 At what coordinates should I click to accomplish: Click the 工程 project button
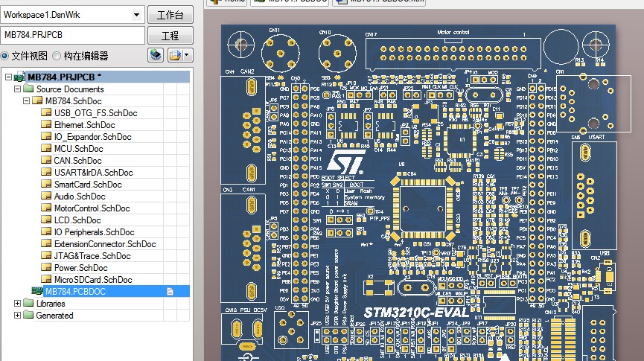tap(170, 36)
